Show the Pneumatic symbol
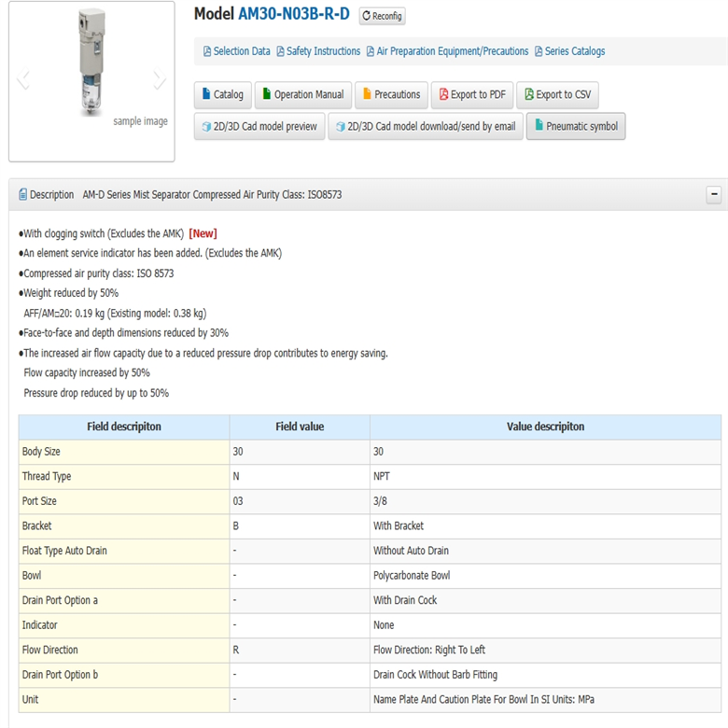Image resolution: width=728 pixels, height=728 pixels. pos(576,126)
